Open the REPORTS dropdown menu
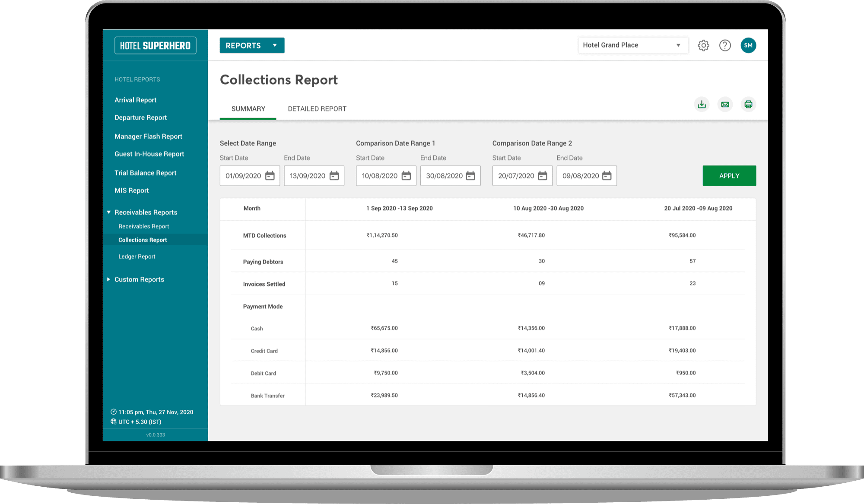864x504 pixels. click(x=252, y=45)
